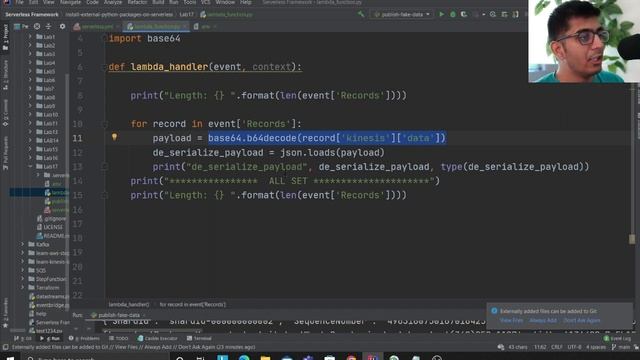Expand the SQS folder arrow
The height and width of the screenshot is (360, 640).
(x=23, y=270)
